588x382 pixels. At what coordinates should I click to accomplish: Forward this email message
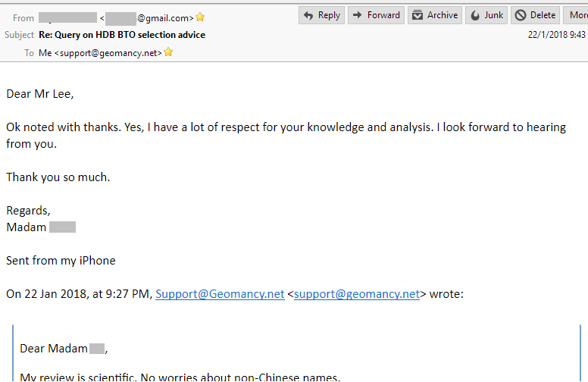pos(376,15)
